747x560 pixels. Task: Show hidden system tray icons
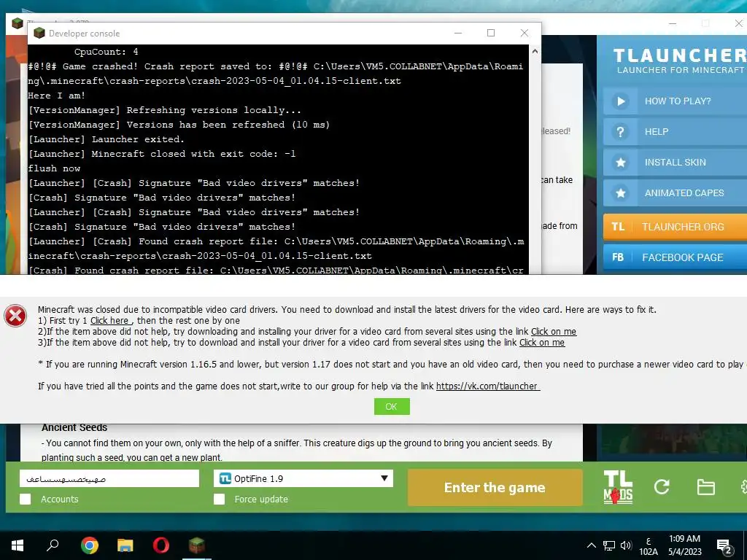click(x=591, y=545)
